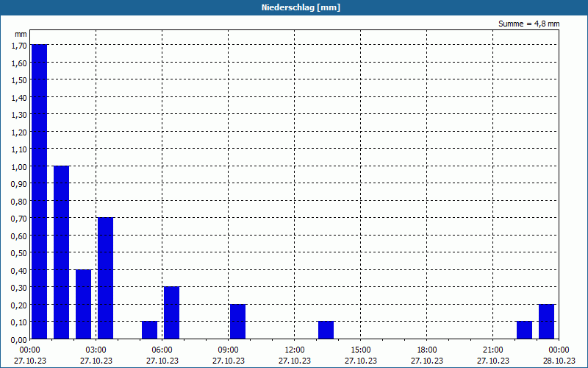This screenshot has width=588, height=368.
Task: Select the 1,70 mm bar at 00:00
Action: click(40, 191)
